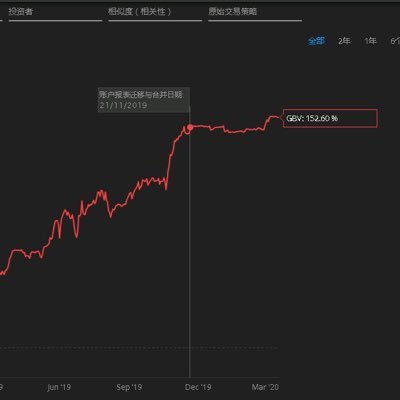Click the Dec '19 axis label

(198, 387)
